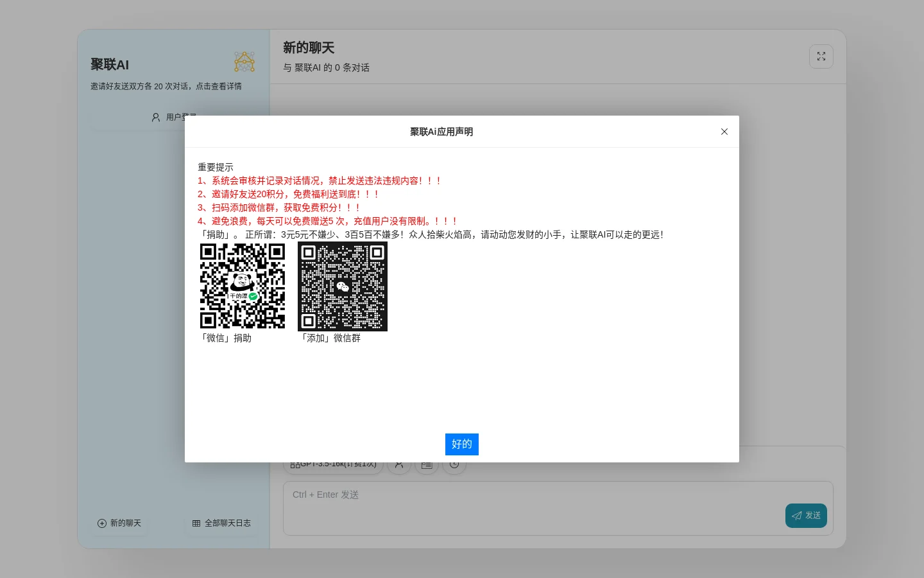924x578 pixels.
Task: Click the 「添加」微信群 caption
Action: click(330, 338)
